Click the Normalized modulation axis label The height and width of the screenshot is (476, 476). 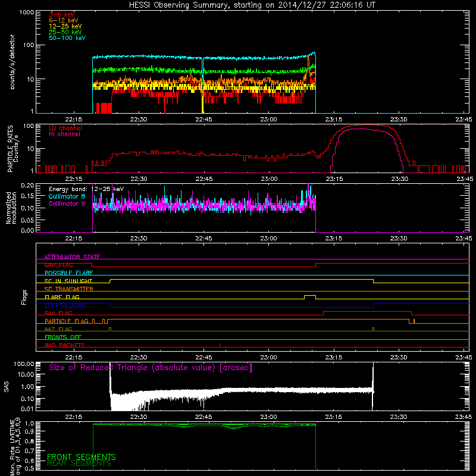[x=11, y=208]
